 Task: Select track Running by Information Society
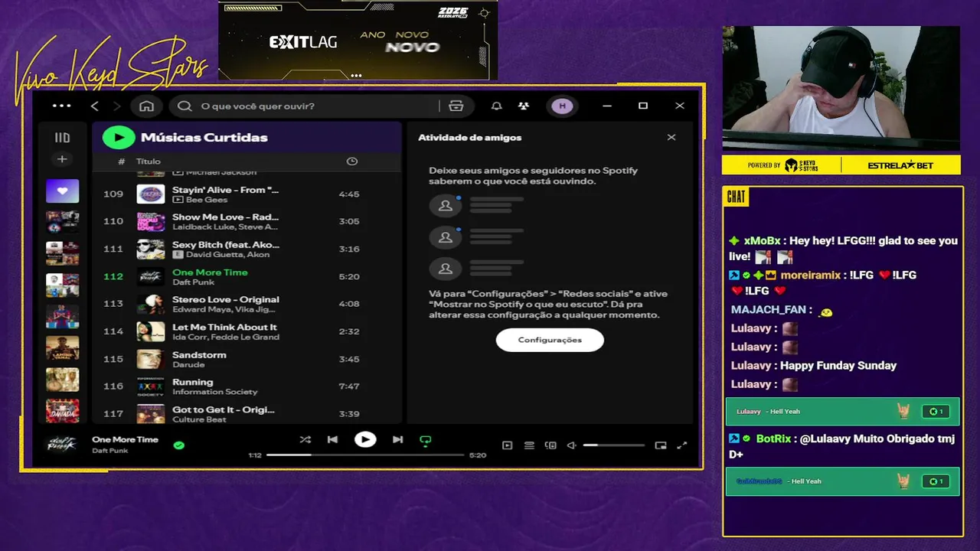pyautogui.click(x=247, y=386)
